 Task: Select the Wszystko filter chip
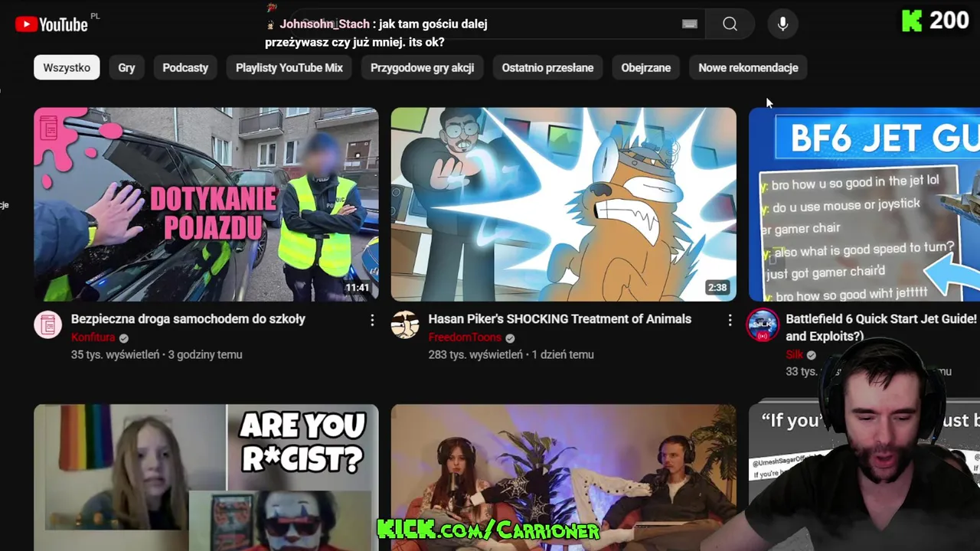[x=67, y=67]
